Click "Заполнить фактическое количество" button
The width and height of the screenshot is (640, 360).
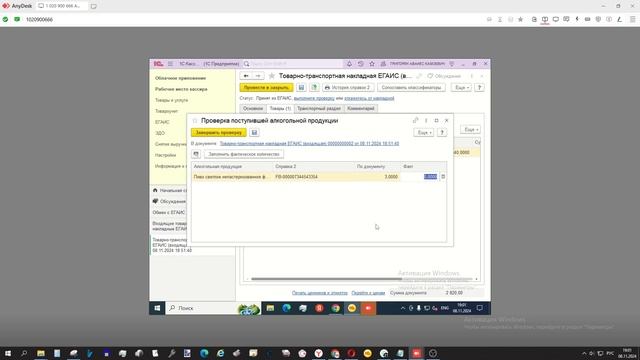pos(244,154)
